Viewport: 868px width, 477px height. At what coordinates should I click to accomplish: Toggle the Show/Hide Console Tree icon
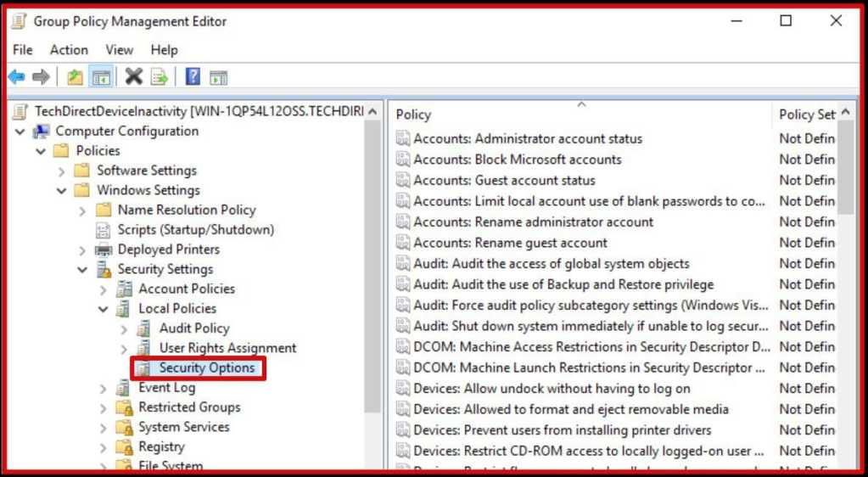click(x=101, y=77)
